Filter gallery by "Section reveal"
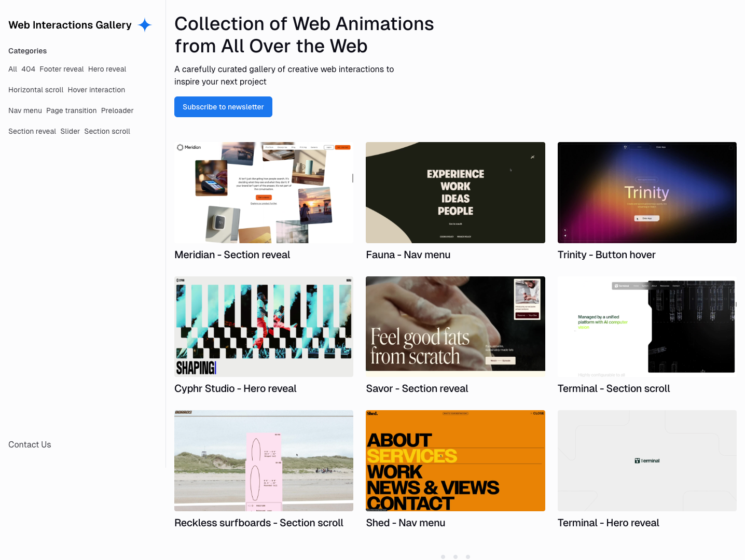 click(x=32, y=131)
